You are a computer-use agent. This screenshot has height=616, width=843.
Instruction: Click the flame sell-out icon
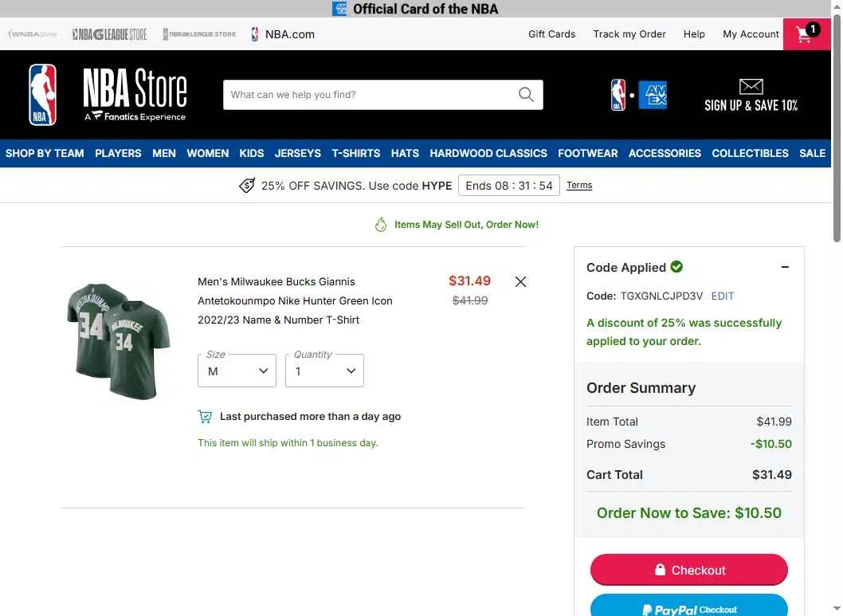(381, 225)
